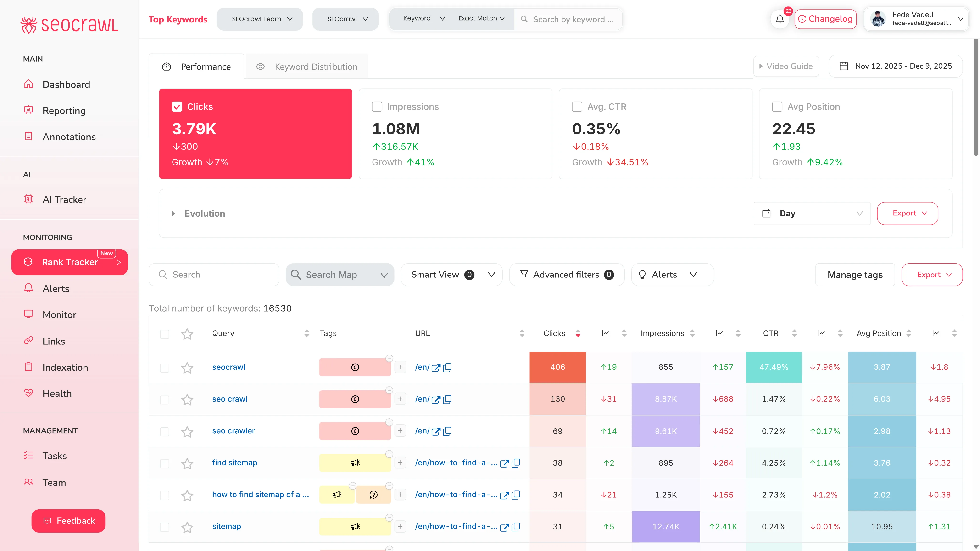Select the Performance tab
The width and height of the screenshot is (980, 551).
pyautogui.click(x=196, y=67)
